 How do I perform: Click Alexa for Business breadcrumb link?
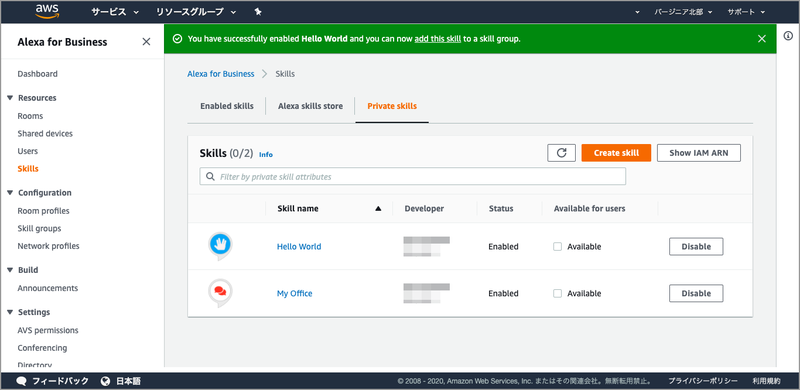[220, 74]
